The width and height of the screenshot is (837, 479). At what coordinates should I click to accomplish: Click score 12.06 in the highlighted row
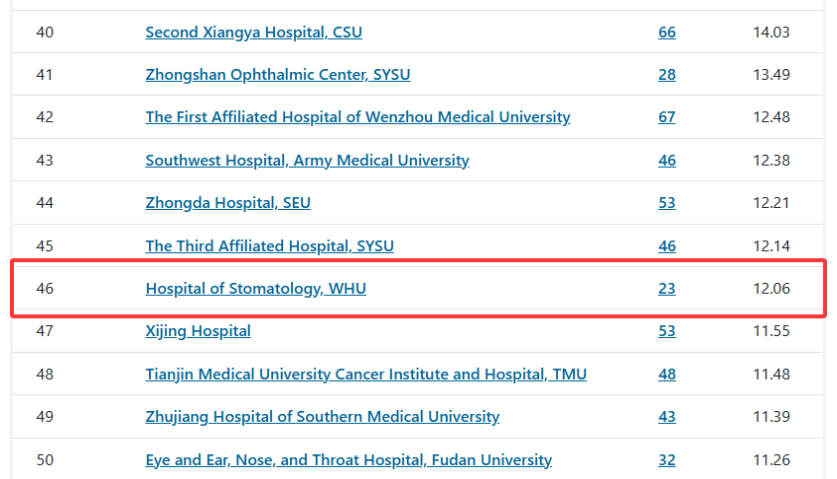click(x=771, y=288)
